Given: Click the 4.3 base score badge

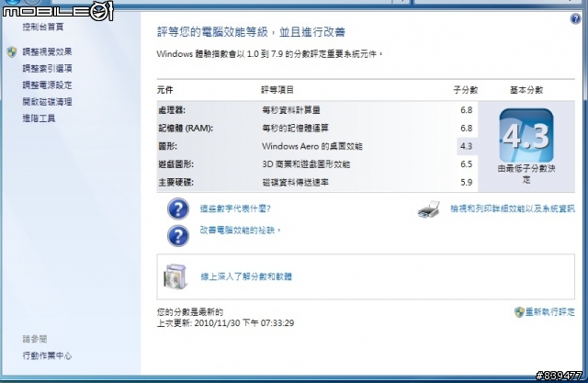Looking at the screenshot, I should tap(526, 135).
